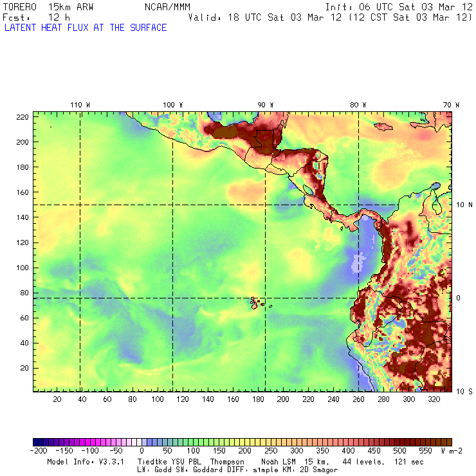Screen dimensions: 476x476
Task: Click the "0" equator latitude label on right
Action: coord(459,298)
